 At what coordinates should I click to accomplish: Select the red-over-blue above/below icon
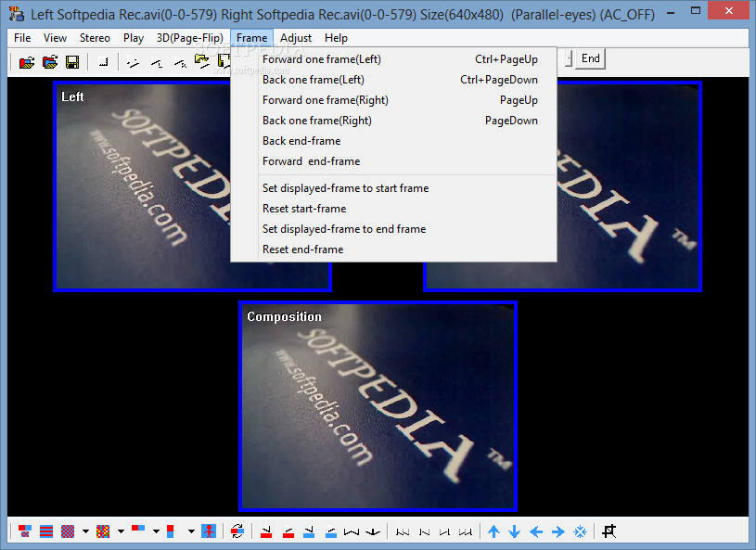[170, 531]
